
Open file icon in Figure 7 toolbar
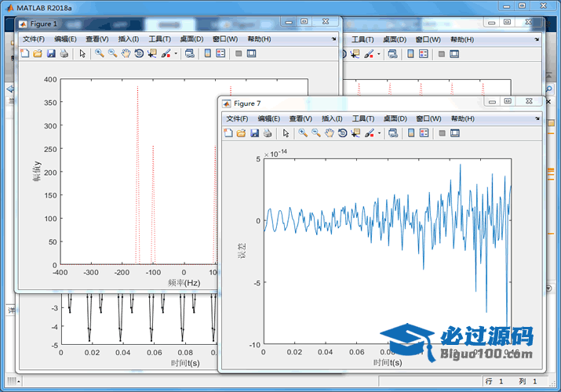click(242, 133)
